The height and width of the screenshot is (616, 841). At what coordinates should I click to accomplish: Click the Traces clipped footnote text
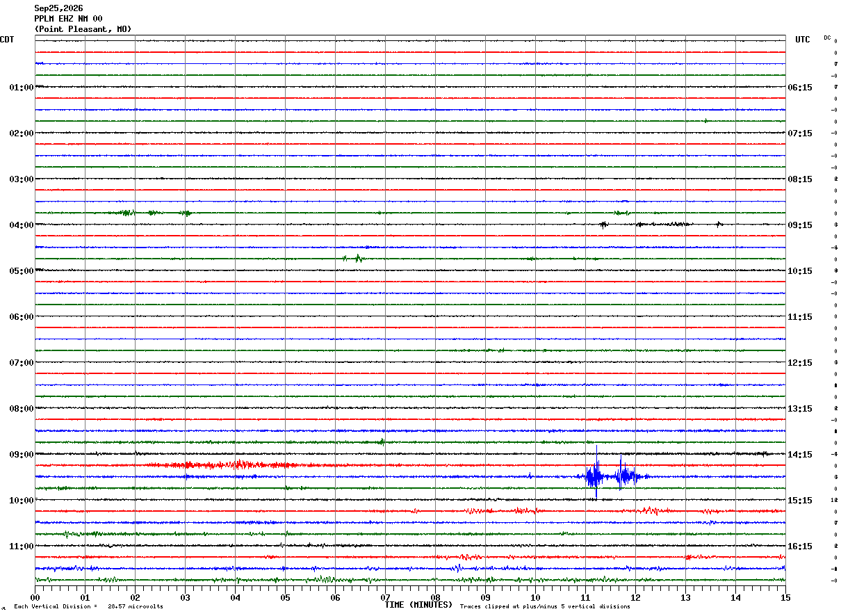pyautogui.click(x=545, y=606)
